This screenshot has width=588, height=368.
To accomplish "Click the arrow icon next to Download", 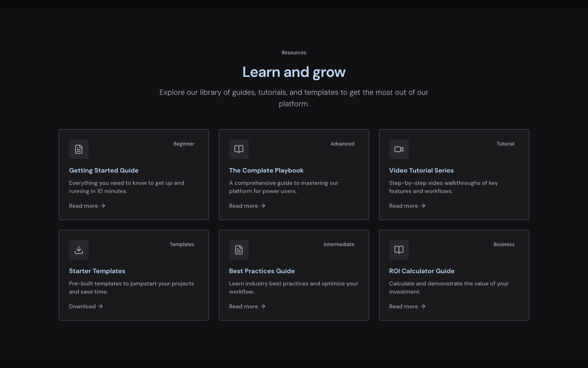I will click(x=100, y=306).
